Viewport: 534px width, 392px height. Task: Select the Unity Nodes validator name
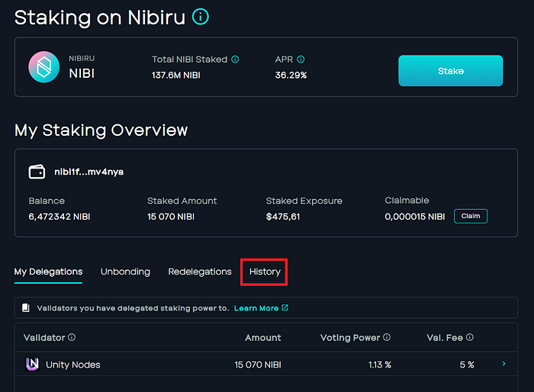click(x=73, y=365)
